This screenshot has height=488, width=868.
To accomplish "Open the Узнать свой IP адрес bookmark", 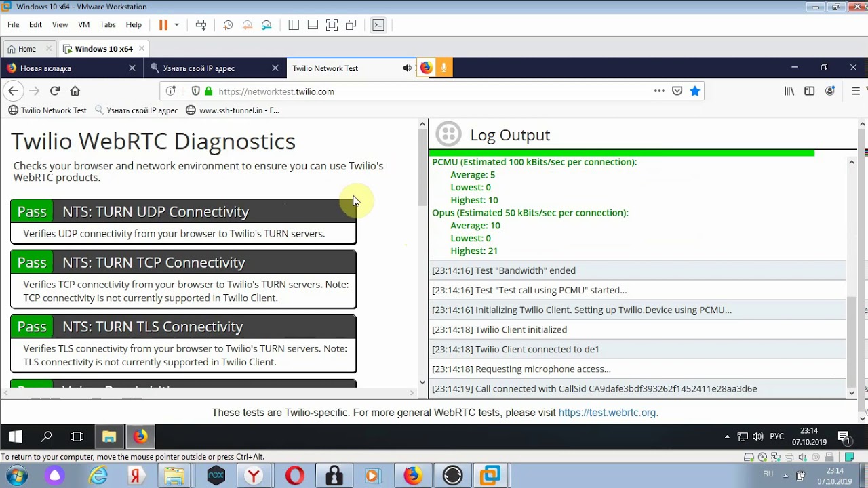I will (x=136, y=110).
